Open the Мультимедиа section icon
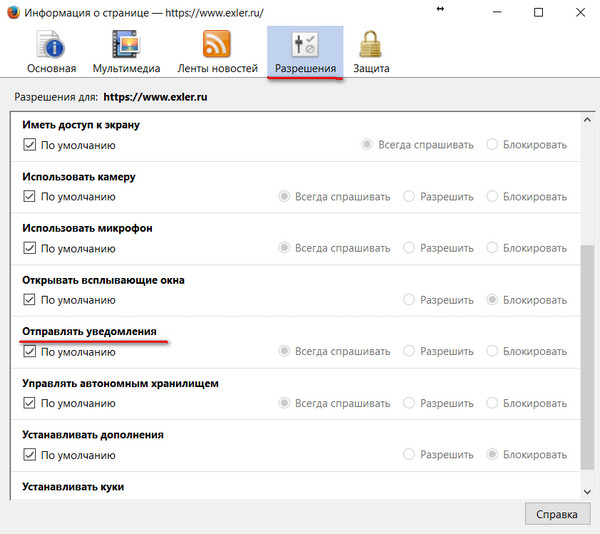This screenshot has height=534, width=600. [126, 45]
